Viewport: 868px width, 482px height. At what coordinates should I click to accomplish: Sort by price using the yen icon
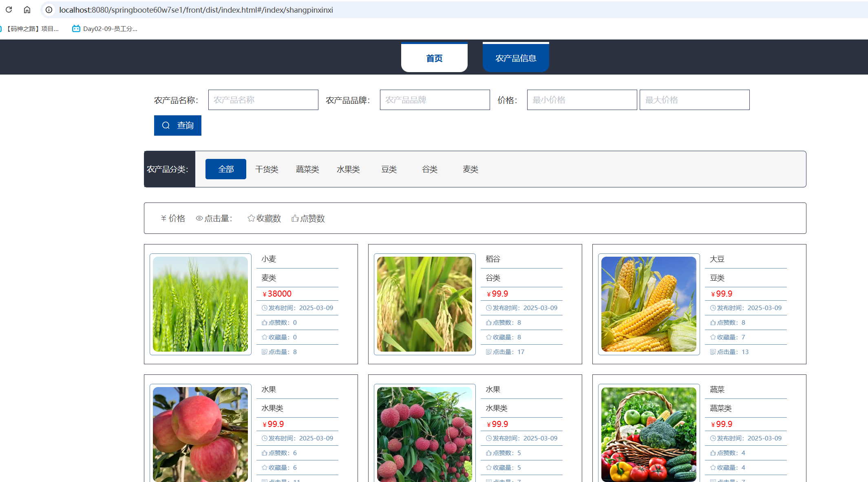[x=163, y=218]
